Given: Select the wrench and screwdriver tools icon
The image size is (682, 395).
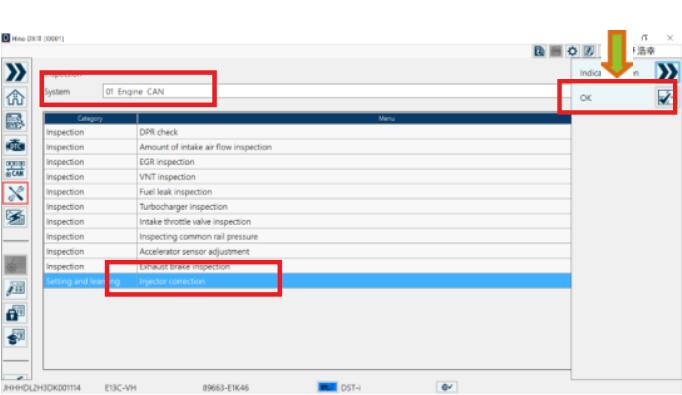Looking at the screenshot, I should (x=16, y=193).
